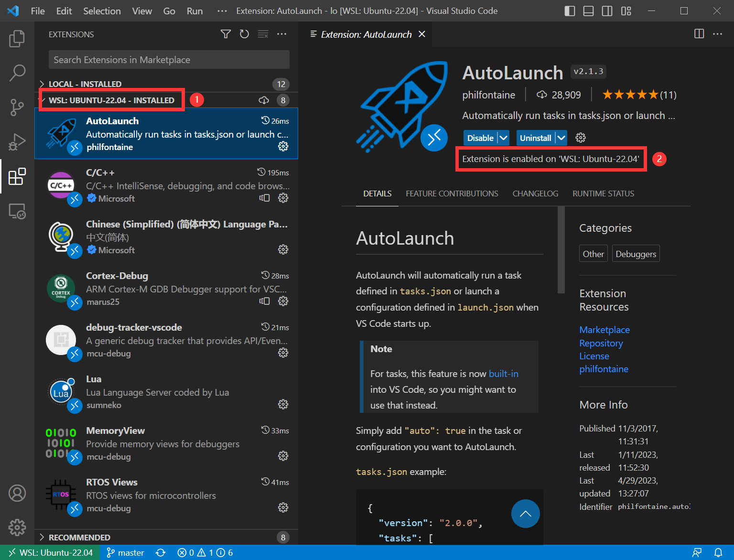Open manage gear for Cortex-Debug extension
Screen dimensions: 734x560
pos(283,301)
